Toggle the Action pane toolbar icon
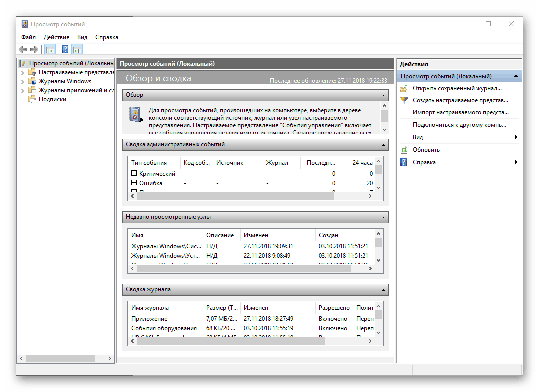Image resolution: width=539 pixels, height=392 pixels. tap(77, 49)
